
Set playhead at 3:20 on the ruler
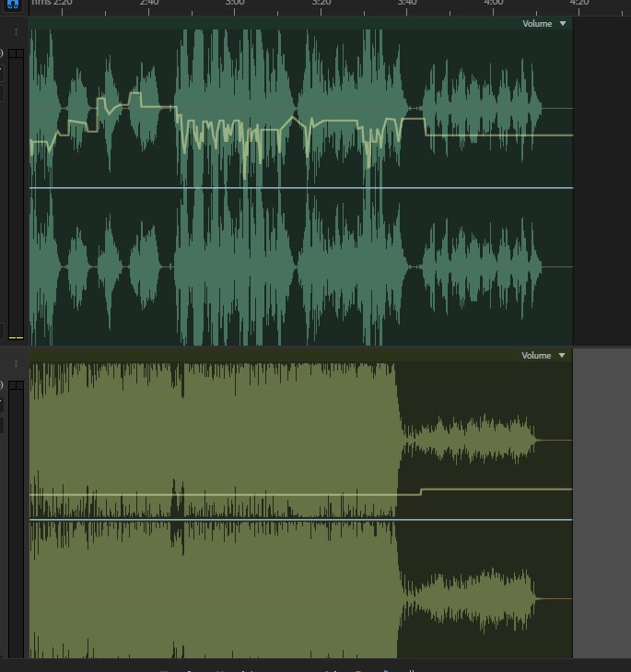pyautogui.click(x=321, y=4)
